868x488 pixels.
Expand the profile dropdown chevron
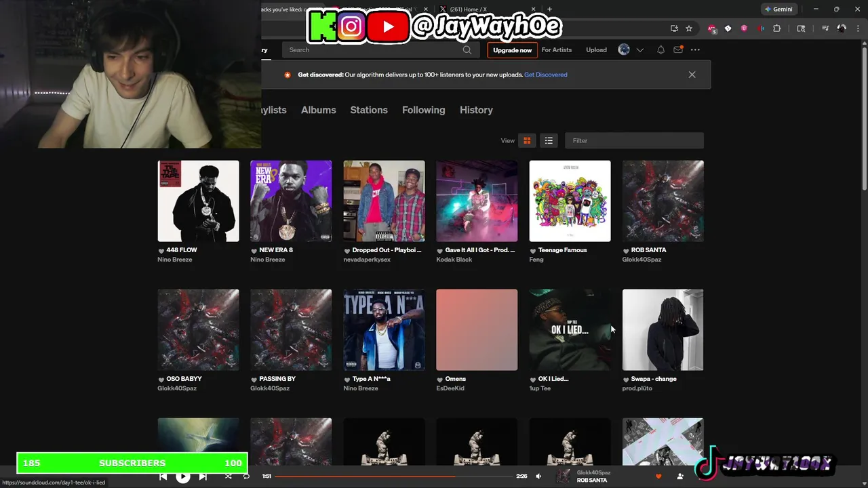point(639,50)
